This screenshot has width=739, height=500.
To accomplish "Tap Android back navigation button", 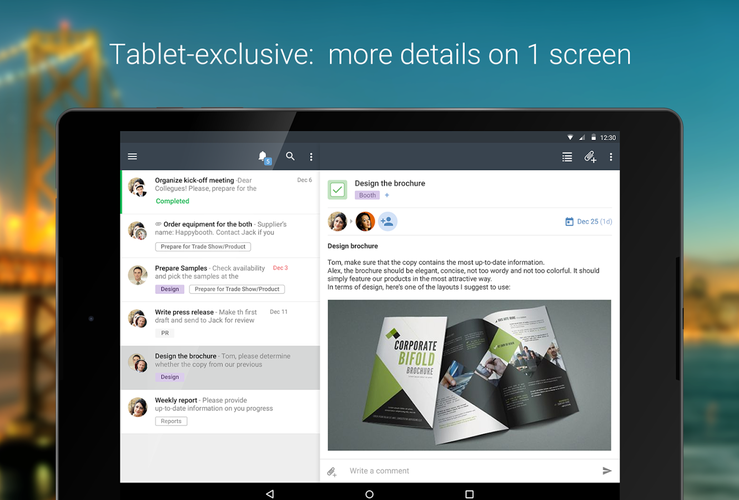I will click(270, 493).
